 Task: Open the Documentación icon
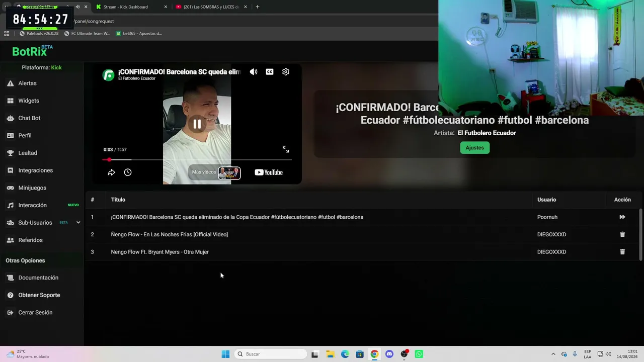tap(10, 278)
